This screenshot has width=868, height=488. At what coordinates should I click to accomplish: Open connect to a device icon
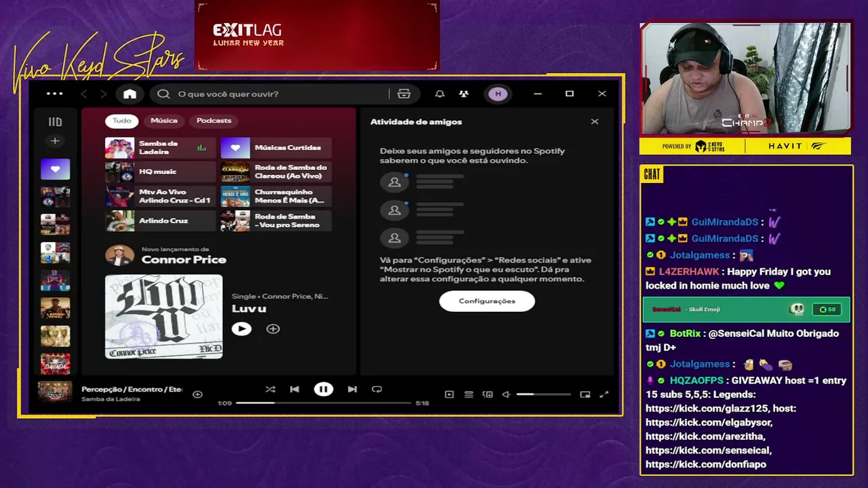[x=487, y=394]
